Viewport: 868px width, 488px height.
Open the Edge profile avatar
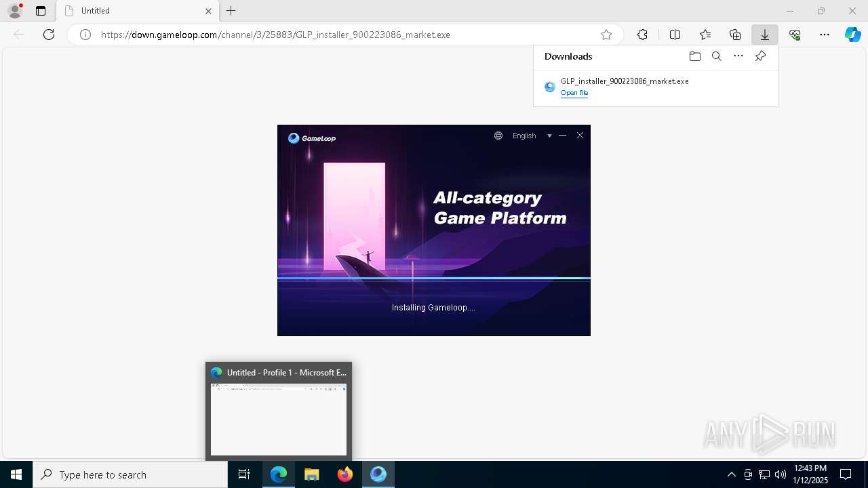[14, 11]
